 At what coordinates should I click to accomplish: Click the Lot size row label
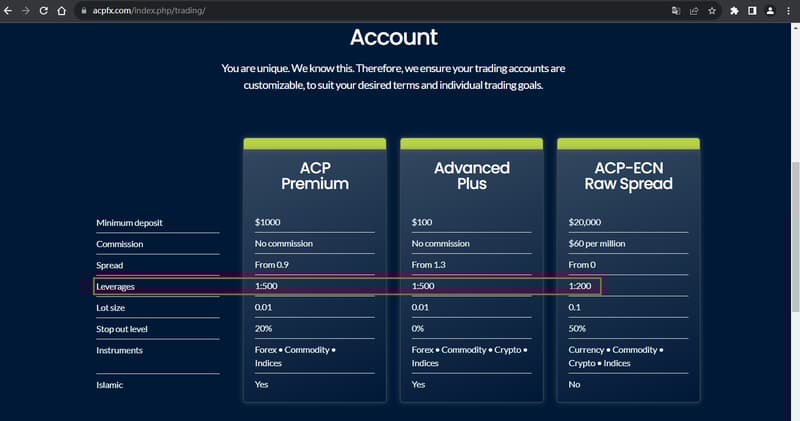110,308
